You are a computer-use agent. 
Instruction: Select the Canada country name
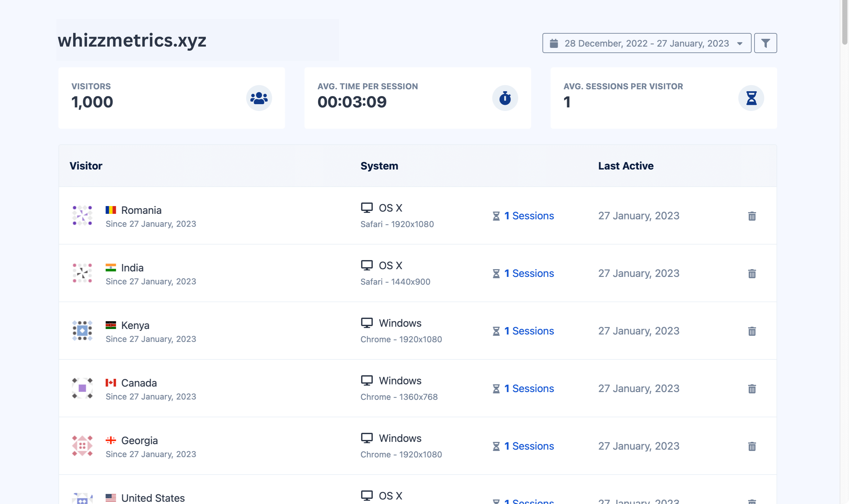pyautogui.click(x=139, y=383)
